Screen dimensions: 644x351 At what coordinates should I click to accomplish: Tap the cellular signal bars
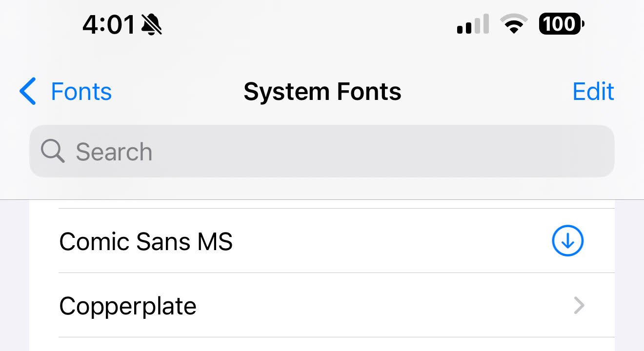pyautogui.click(x=473, y=23)
